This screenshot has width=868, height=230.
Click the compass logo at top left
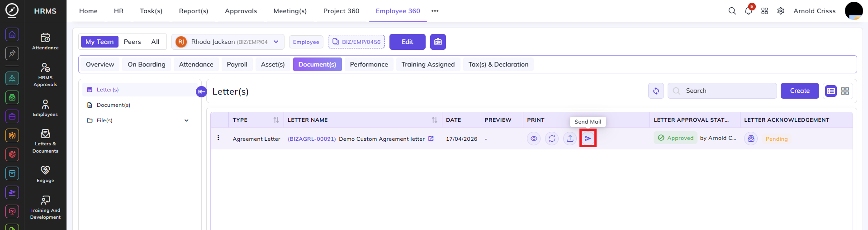(12, 10)
